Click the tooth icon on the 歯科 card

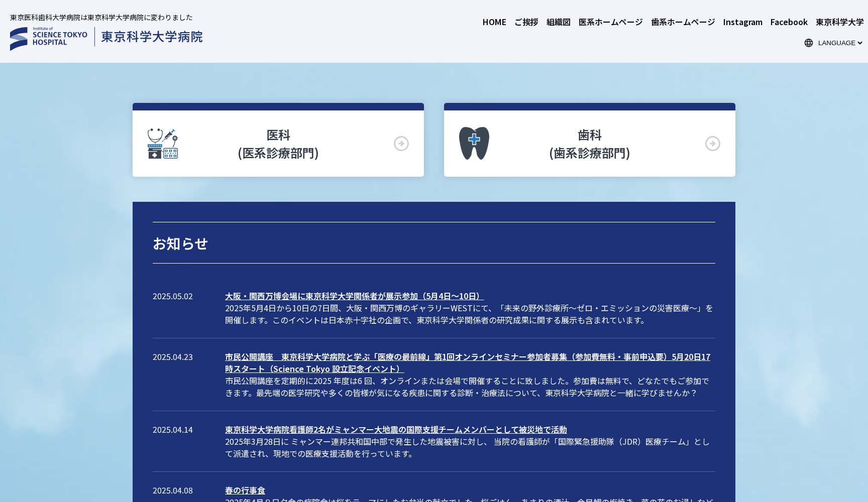[473, 143]
